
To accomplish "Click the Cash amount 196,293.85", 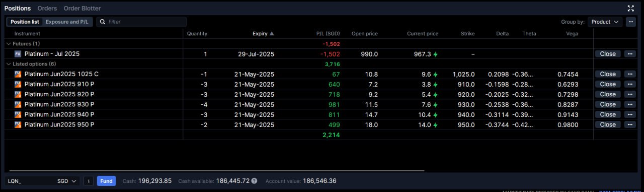I will click(x=155, y=181).
